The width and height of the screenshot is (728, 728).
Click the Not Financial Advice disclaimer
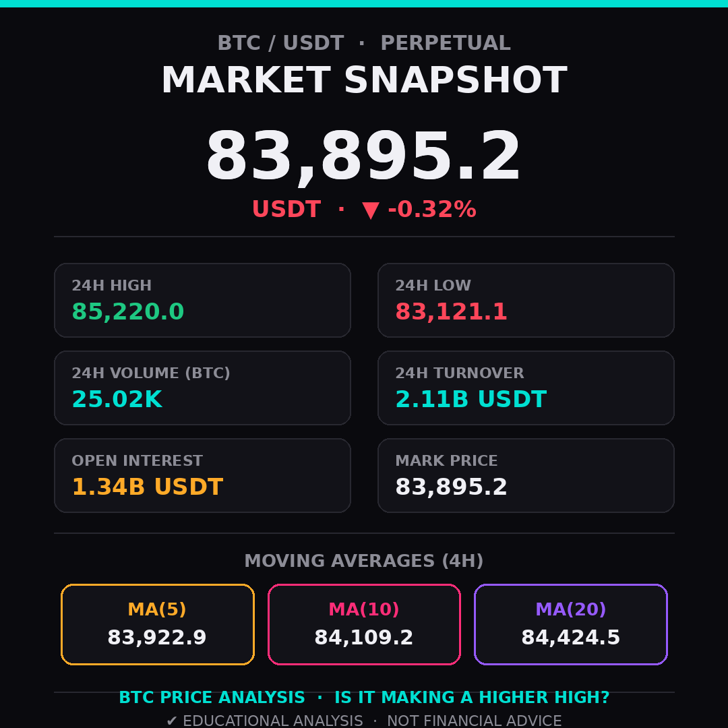tap(475, 721)
